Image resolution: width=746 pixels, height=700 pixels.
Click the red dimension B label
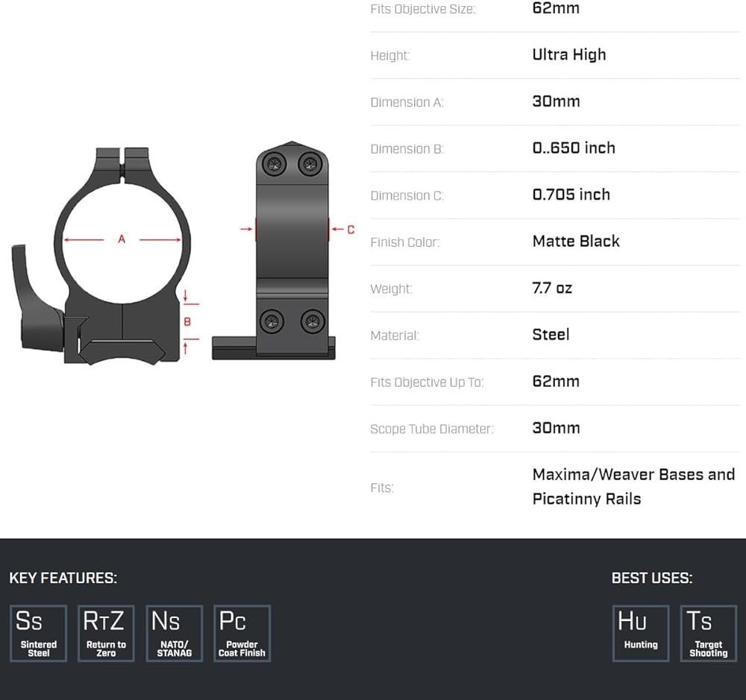pos(187,321)
